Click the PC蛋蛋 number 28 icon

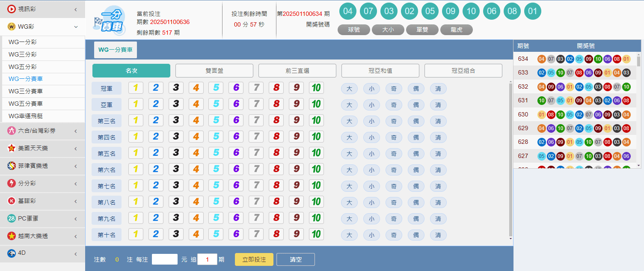pos(12,218)
